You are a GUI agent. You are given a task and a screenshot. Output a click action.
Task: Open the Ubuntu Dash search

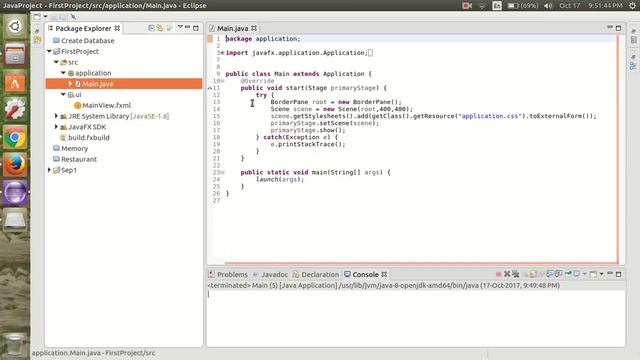click(x=15, y=27)
